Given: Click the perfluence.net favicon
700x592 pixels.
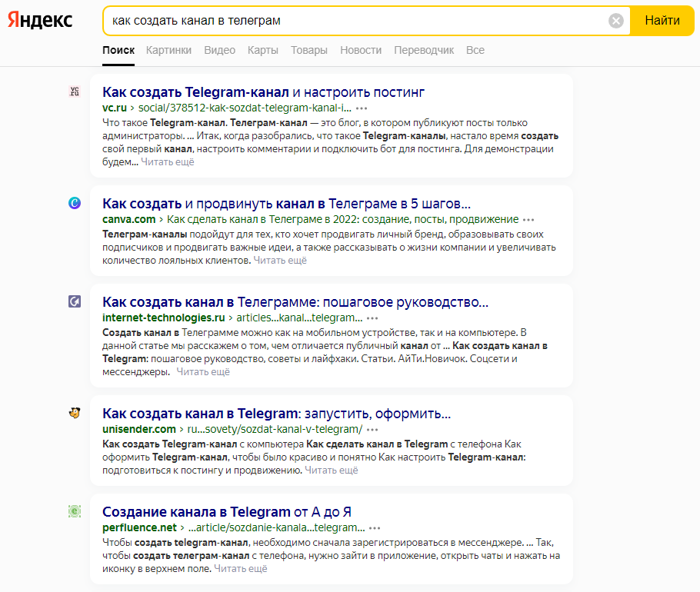Looking at the screenshot, I should (x=75, y=511).
